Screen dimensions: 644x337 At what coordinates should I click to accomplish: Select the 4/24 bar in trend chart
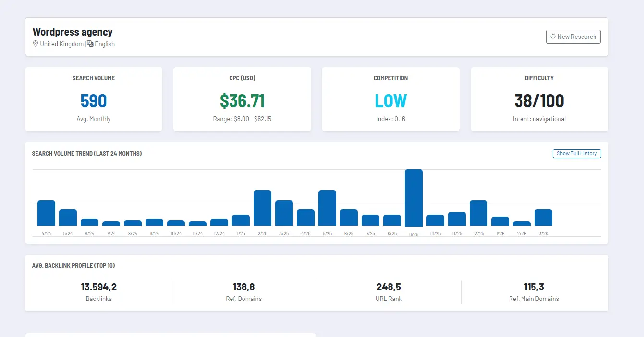[x=46, y=213]
